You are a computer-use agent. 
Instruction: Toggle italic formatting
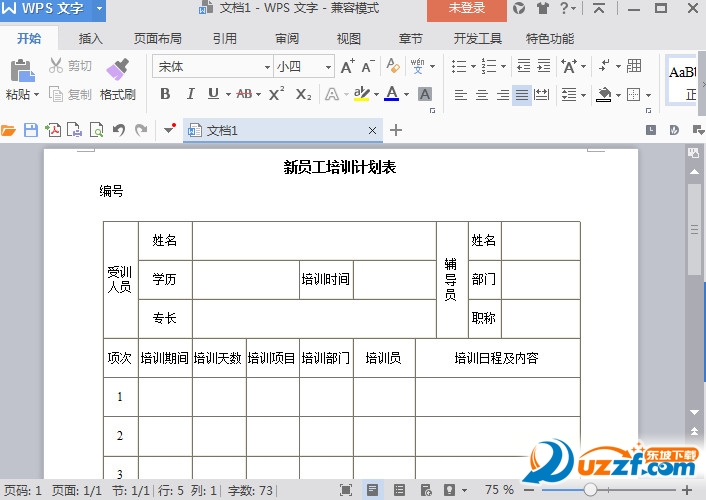[x=190, y=94]
